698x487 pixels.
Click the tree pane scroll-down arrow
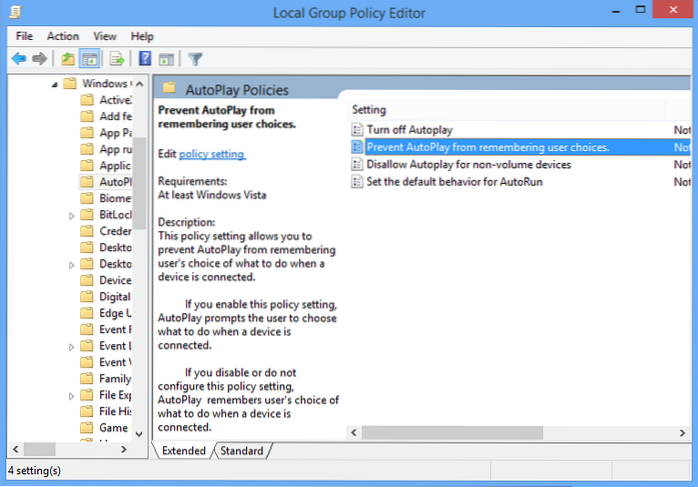(x=141, y=434)
